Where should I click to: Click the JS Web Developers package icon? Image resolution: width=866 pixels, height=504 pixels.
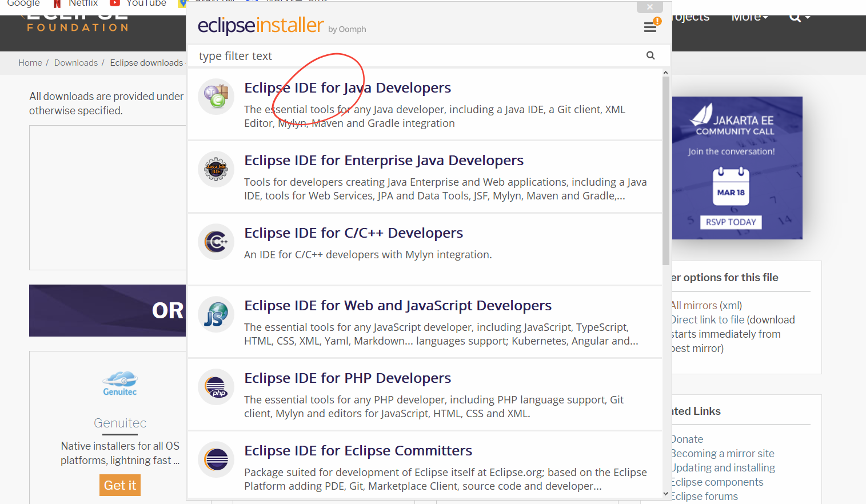click(x=216, y=314)
